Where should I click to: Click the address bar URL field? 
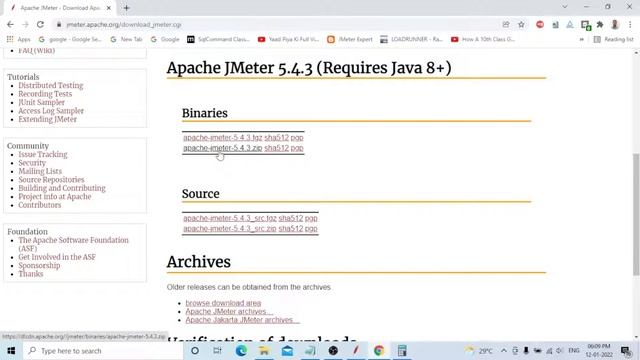[278, 24]
